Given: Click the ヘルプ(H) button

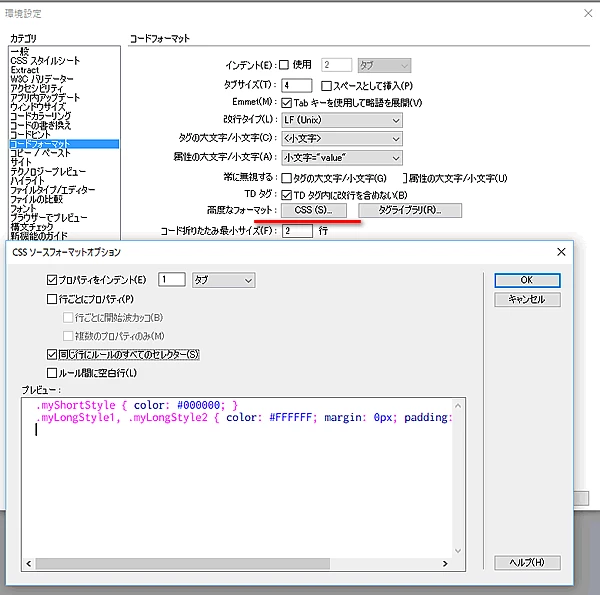Looking at the screenshot, I should click(527, 562).
